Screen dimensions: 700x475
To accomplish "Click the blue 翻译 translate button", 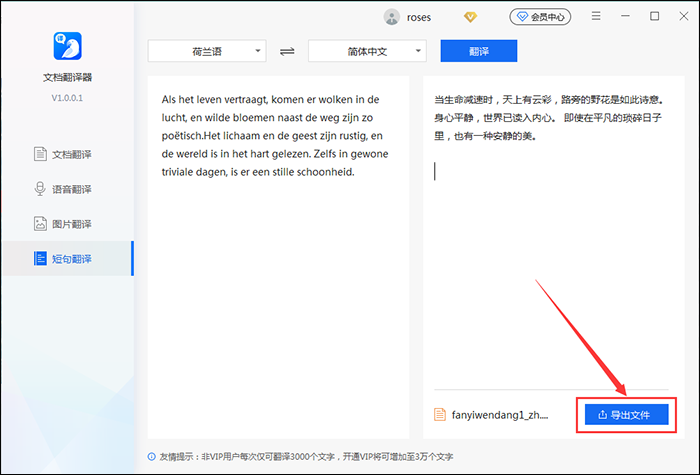I will (x=479, y=51).
